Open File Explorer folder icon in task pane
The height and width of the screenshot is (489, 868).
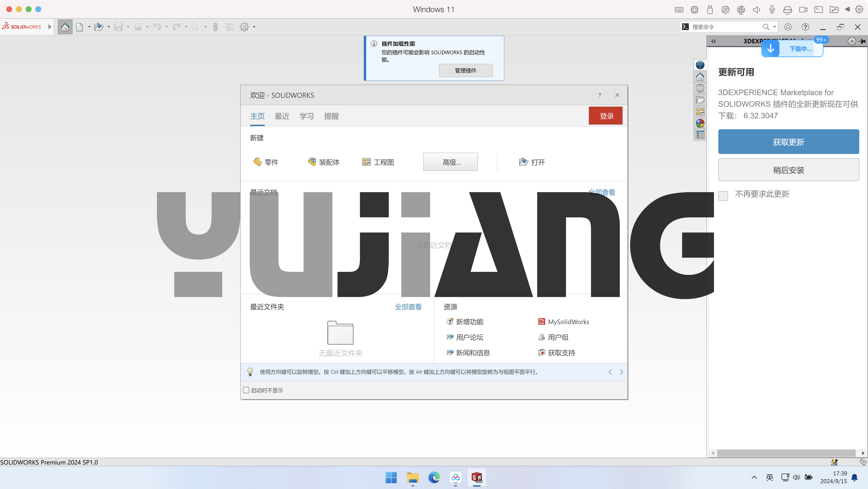pos(700,100)
